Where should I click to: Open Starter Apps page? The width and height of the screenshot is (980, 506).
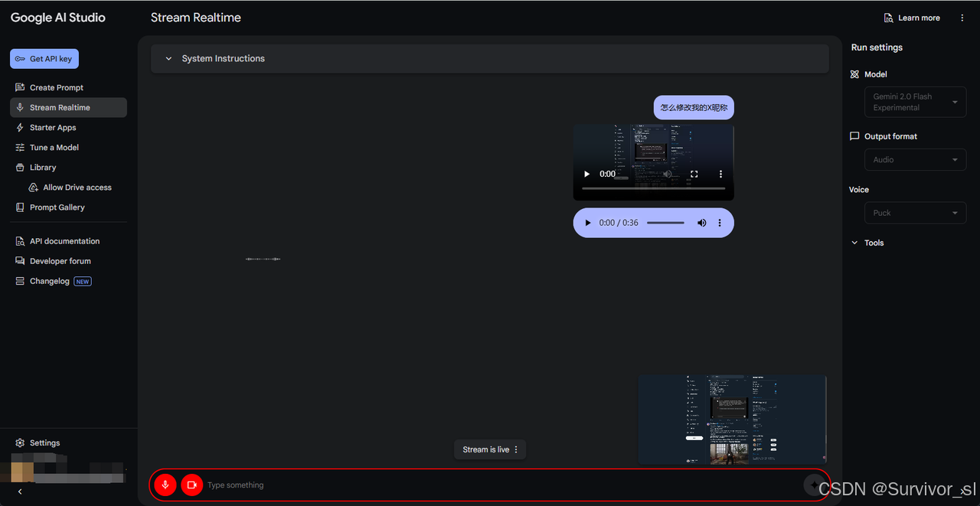click(53, 127)
